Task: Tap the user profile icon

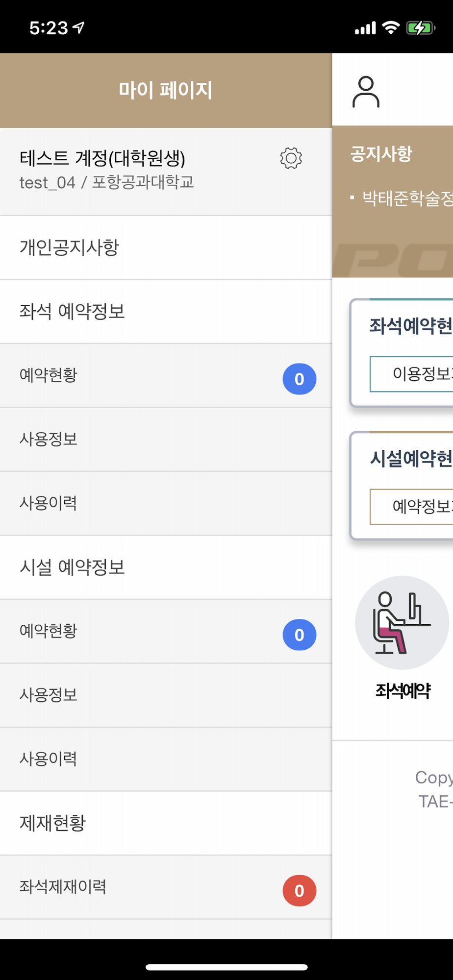Action: 366,92
